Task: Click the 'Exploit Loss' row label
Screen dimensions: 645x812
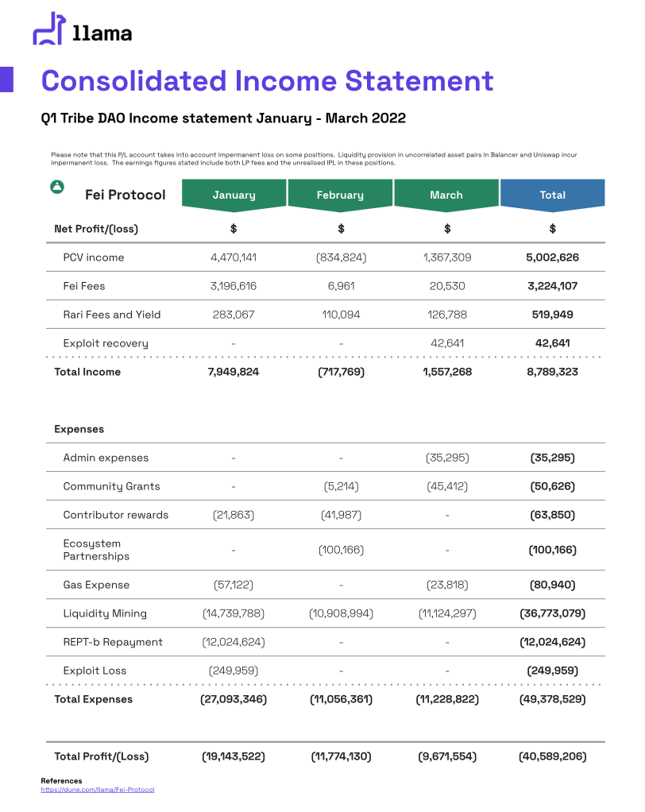Action: [95, 671]
